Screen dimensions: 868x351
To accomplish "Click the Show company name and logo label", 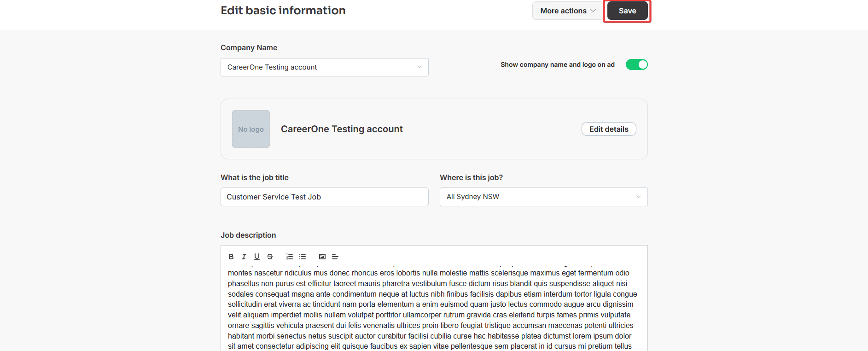I will (x=558, y=64).
